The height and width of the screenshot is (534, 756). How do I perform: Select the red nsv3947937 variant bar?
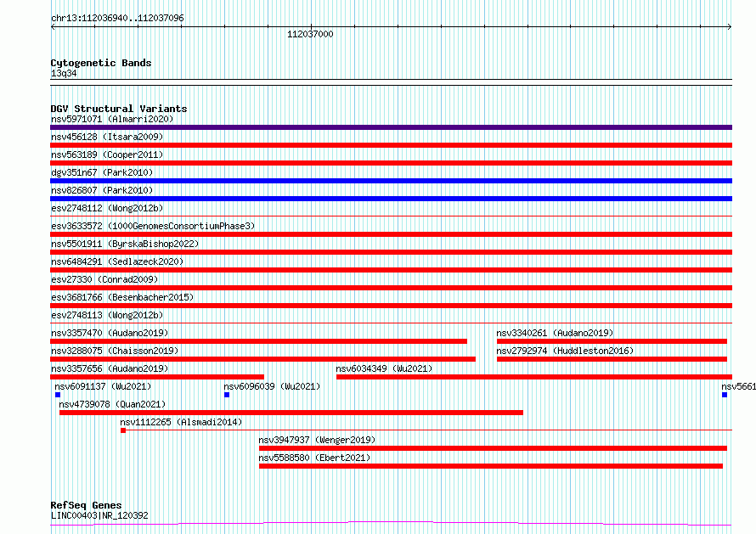click(493, 448)
